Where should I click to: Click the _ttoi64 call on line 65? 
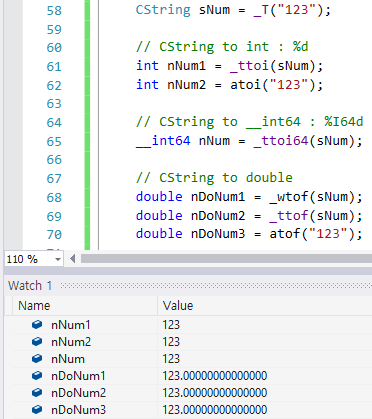(281, 141)
